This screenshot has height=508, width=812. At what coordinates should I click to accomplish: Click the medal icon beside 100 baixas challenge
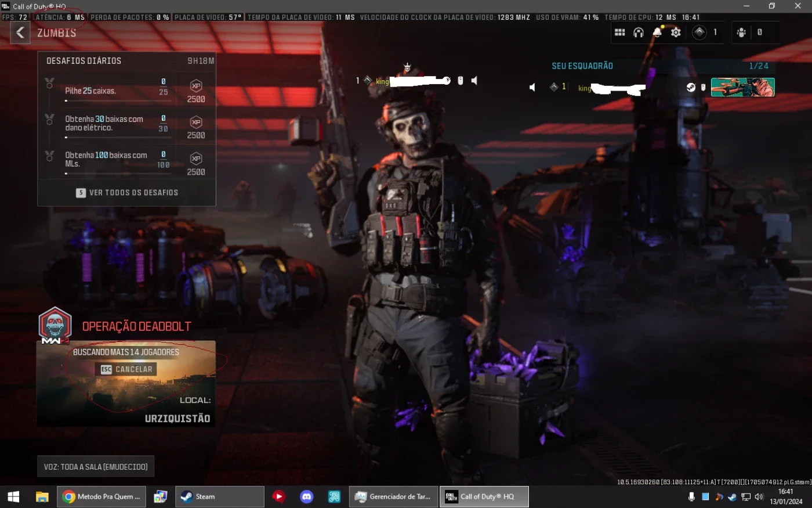pos(50,156)
